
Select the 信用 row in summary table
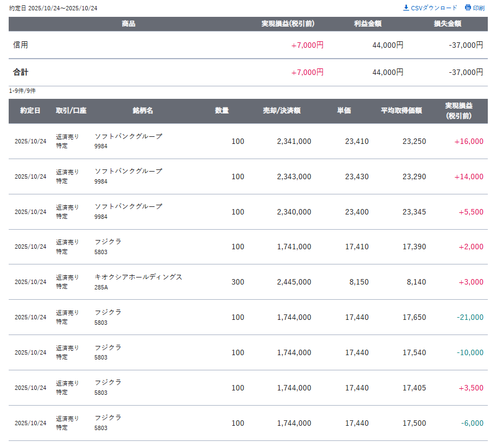pyautogui.click(x=21, y=45)
